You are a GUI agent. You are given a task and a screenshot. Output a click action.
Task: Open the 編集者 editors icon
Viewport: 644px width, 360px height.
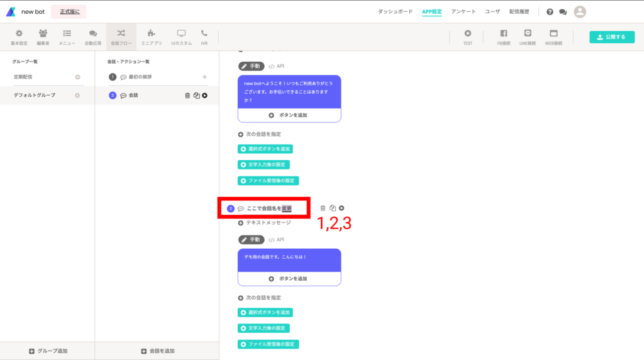[43, 34]
